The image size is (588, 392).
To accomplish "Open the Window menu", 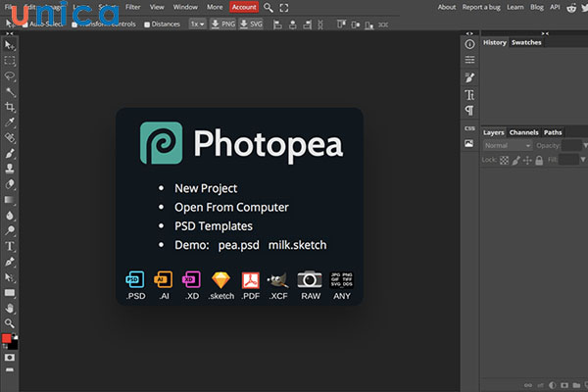I will (x=185, y=7).
